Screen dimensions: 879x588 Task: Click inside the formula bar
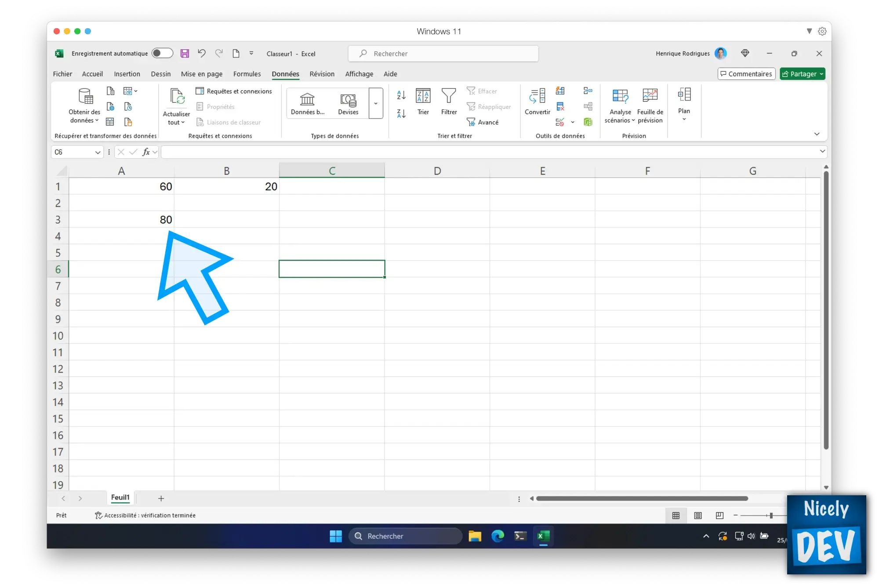tap(490, 152)
